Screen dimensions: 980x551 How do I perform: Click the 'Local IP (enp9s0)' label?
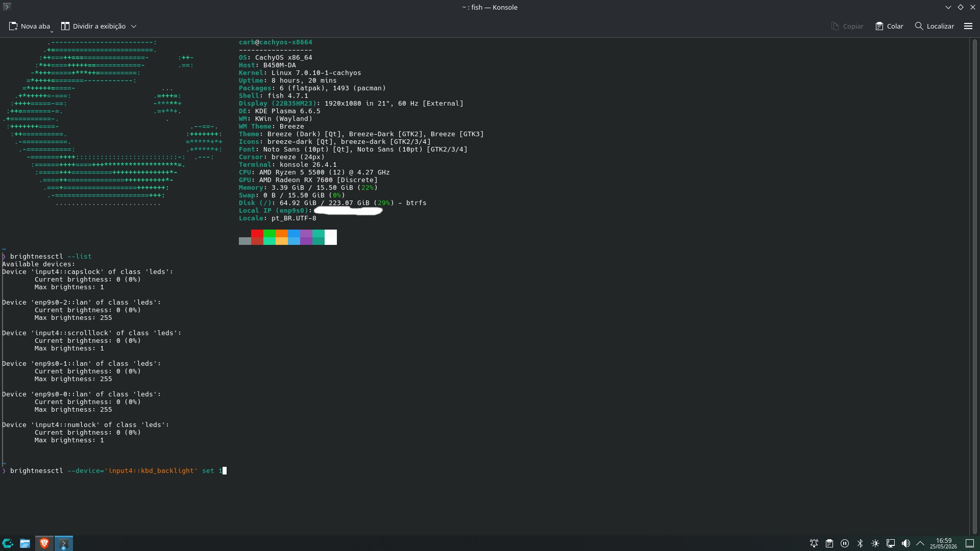click(276, 211)
